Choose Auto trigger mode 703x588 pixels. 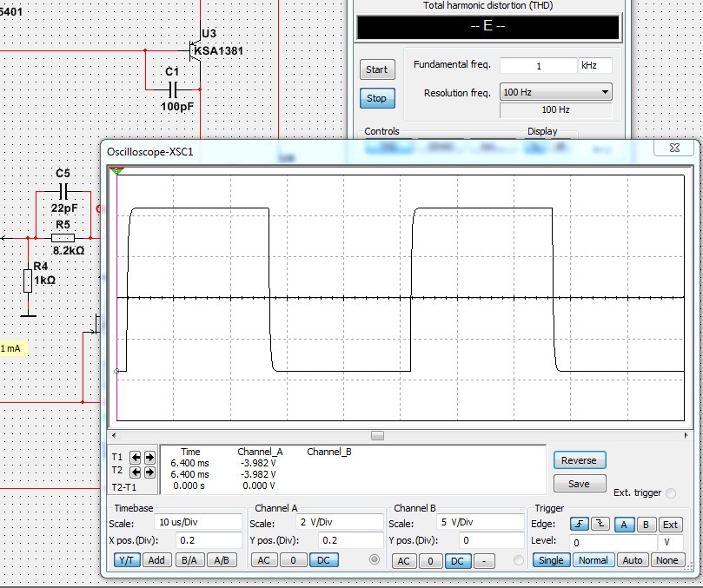tap(633, 560)
